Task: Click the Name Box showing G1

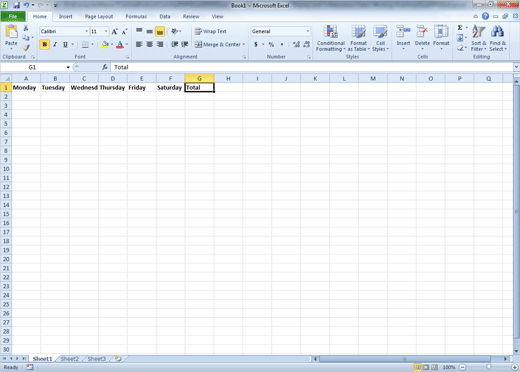Action: tap(32, 67)
